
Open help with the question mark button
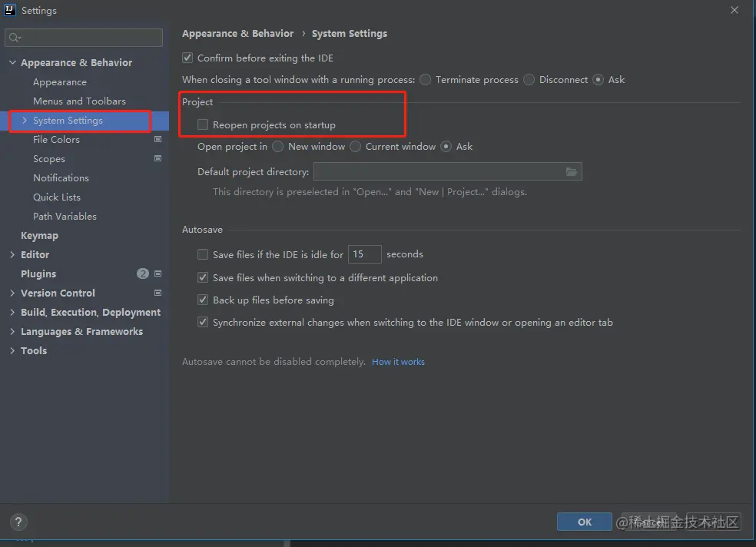pyautogui.click(x=18, y=522)
